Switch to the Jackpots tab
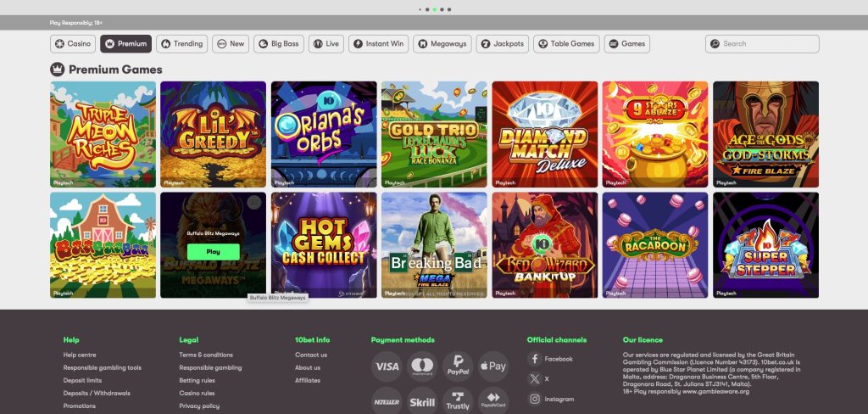The width and height of the screenshot is (868, 414). point(502,44)
